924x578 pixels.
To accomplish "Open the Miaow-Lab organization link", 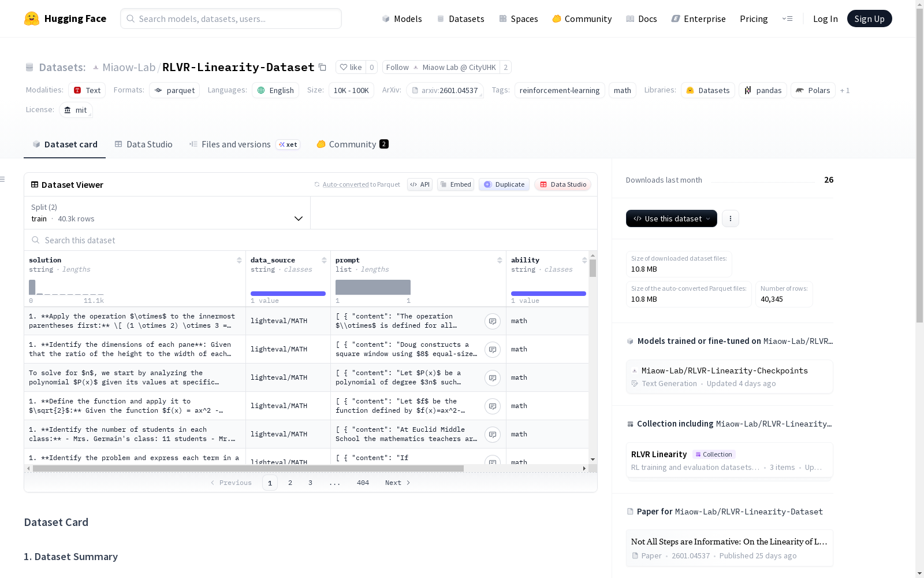I will pyautogui.click(x=129, y=68).
